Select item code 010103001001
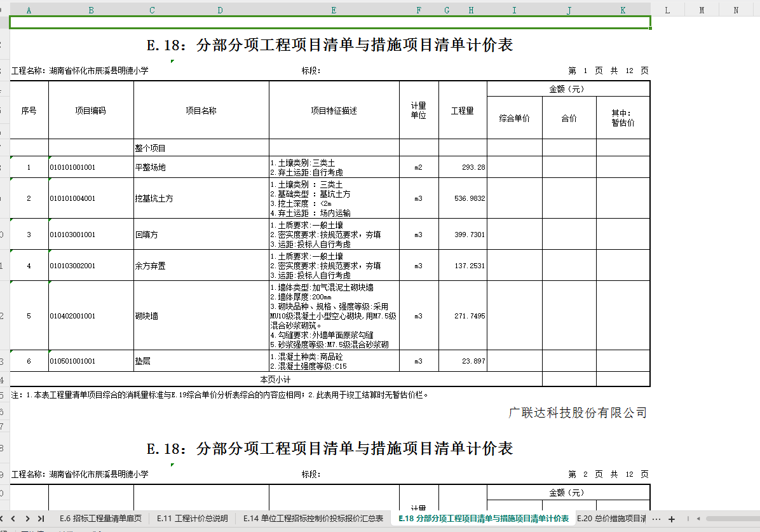 pyautogui.click(x=91, y=235)
